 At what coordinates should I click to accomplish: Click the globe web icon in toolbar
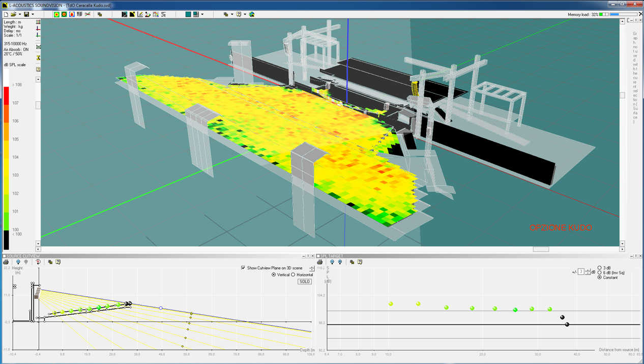pos(252,14)
